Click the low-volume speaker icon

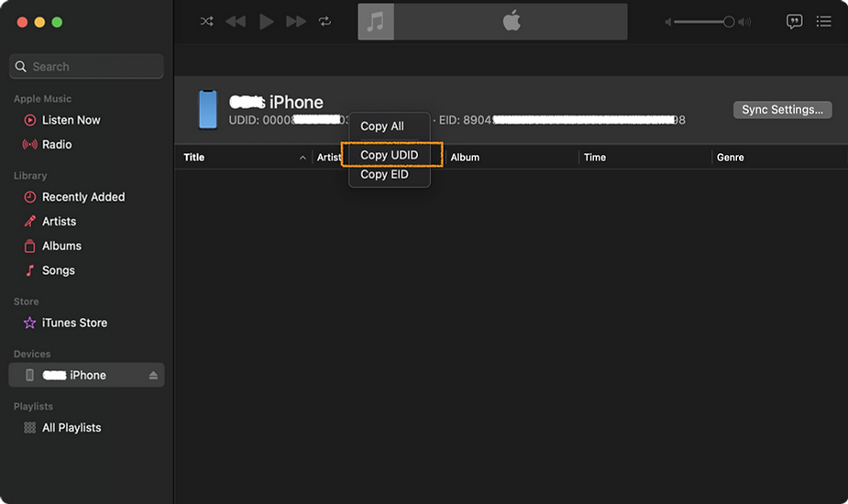pos(668,22)
